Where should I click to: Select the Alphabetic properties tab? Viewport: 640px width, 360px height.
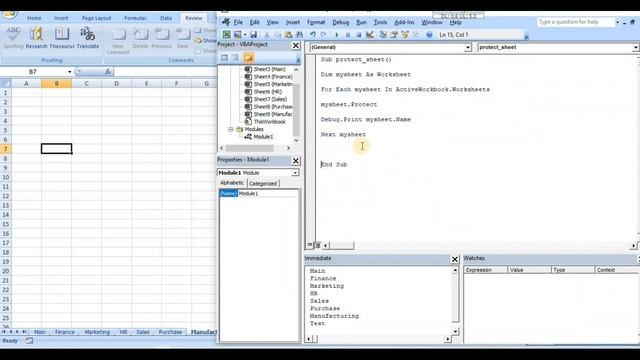coord(232,183)
